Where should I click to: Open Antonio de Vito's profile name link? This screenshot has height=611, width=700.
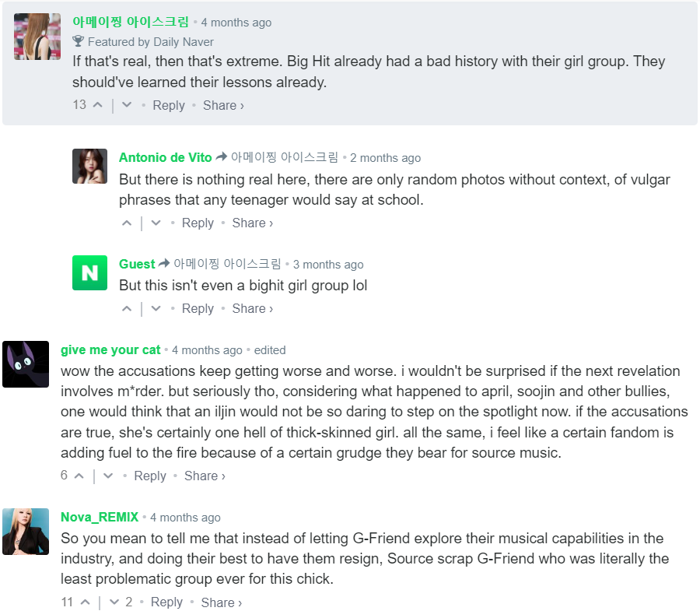pyautogui.click(x=165, y=158)
